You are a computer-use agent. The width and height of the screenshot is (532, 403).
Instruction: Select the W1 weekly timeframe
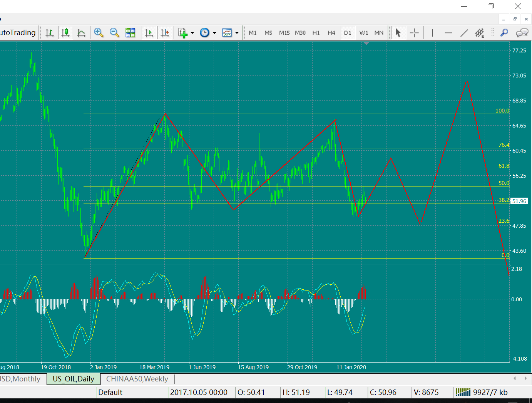tap(364, 33)
